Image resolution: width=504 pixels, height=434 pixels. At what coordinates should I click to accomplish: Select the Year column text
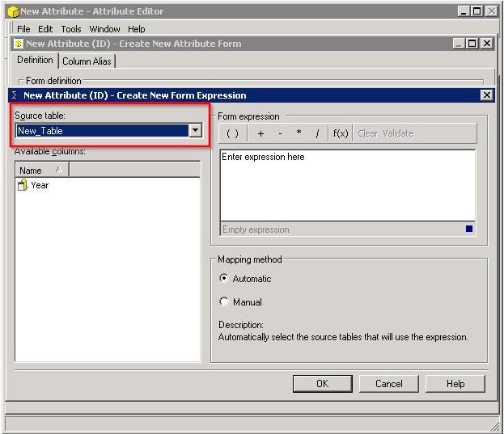(40, 185)
